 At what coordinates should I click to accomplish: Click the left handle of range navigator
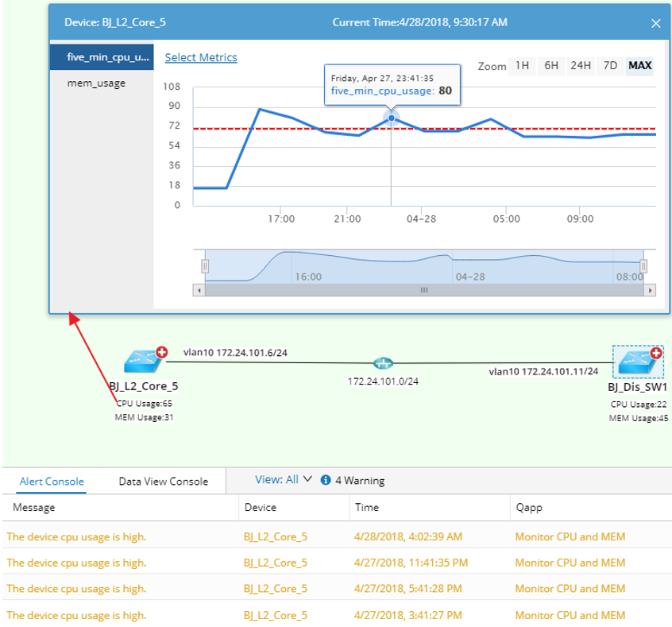pos(204,266)
